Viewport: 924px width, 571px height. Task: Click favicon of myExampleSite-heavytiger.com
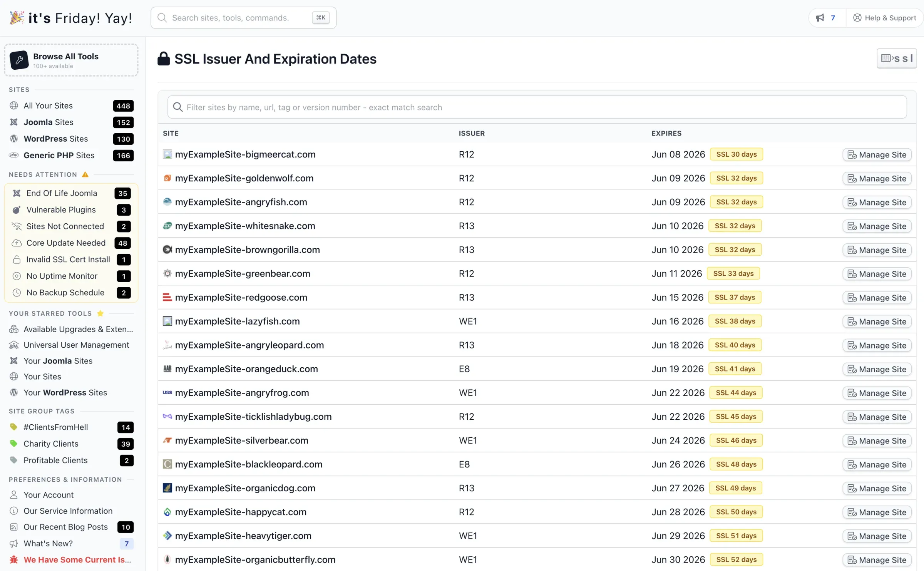pos(167,536)
